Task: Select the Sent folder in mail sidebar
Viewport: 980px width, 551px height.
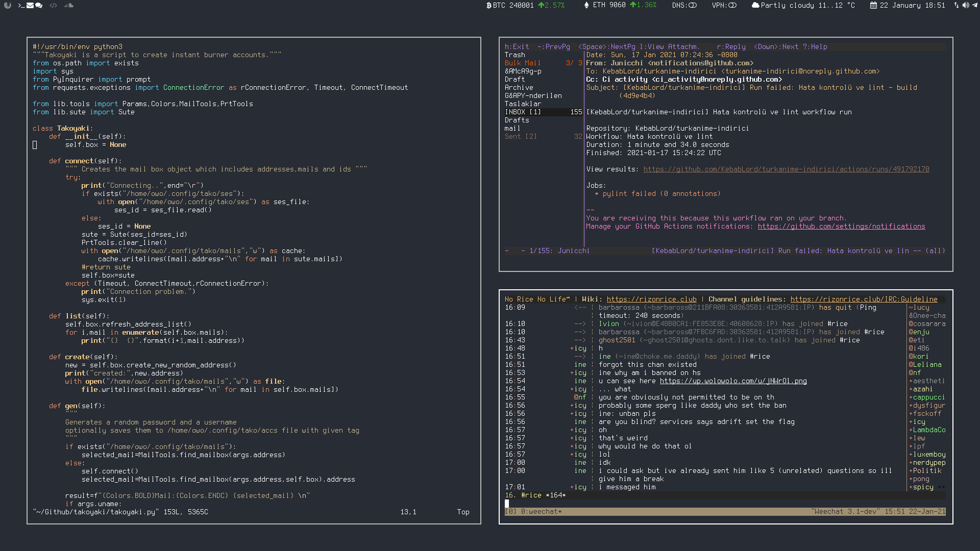Action: [x=520, y=136]
